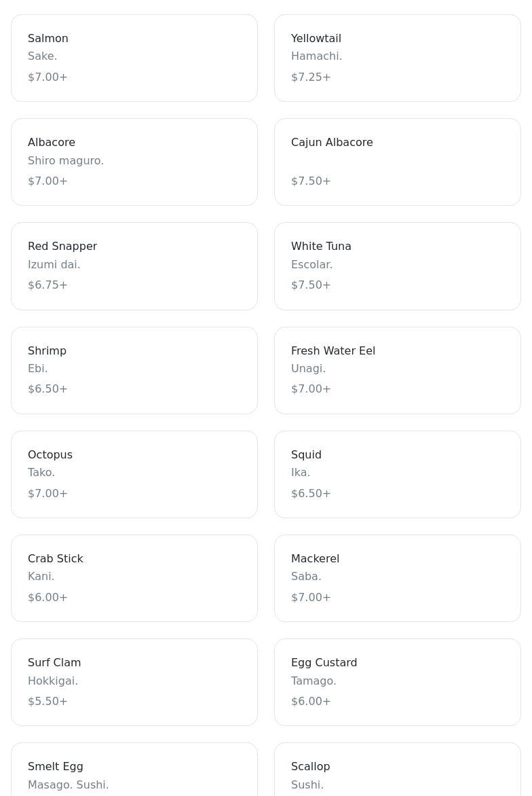
Task: Open the Crab Stick card
Action: (134, 578)
